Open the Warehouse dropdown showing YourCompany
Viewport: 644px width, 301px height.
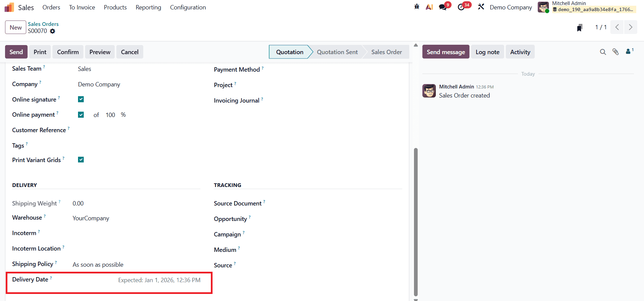click(x=136, y=218)
